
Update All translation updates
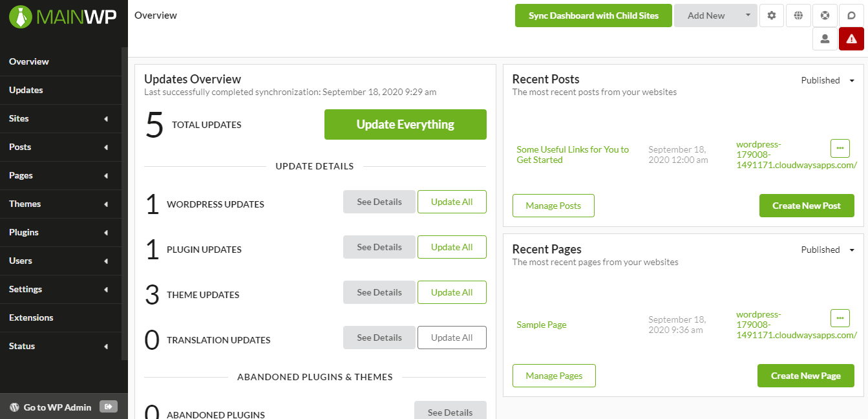(x=452, y=338)
